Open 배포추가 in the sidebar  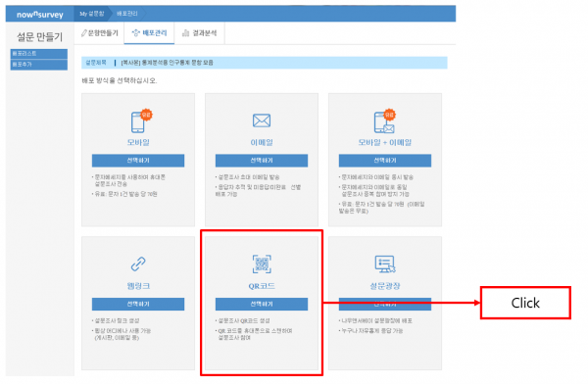click(x=39, y=65)
